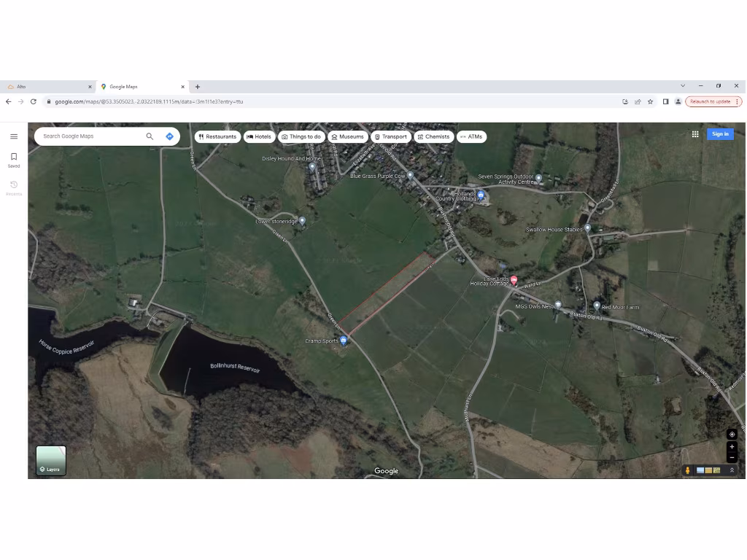
Task: Open the hamburger menu in Google Maps
Action: [x=13, y=136]
